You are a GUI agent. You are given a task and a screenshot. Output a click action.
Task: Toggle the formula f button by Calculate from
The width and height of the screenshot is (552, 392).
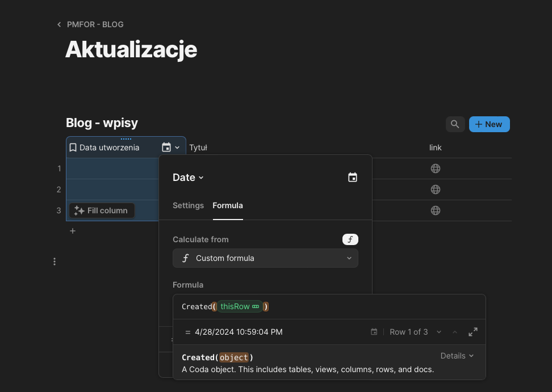coord(350,239)
